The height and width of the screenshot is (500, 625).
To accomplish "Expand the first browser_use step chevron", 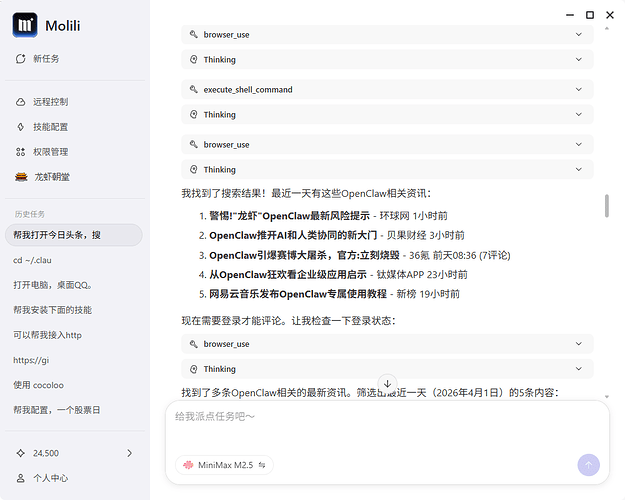I will tap(579, 34).
